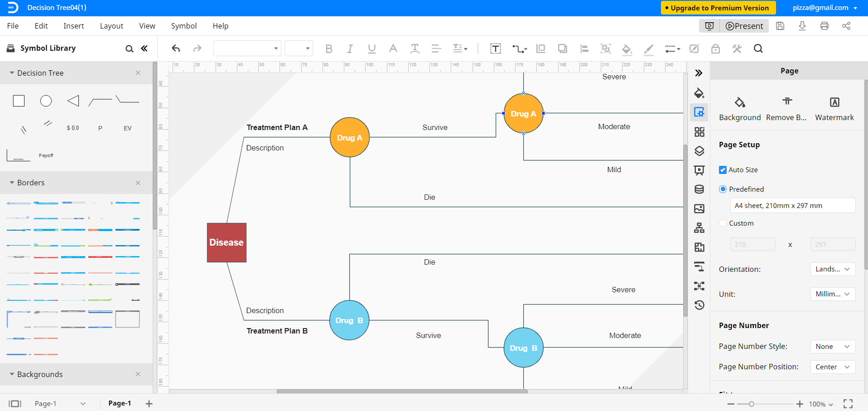Screen dimensions: 868x411
Task: Click Upgrade to Premium Version
Action: [718, 8]
